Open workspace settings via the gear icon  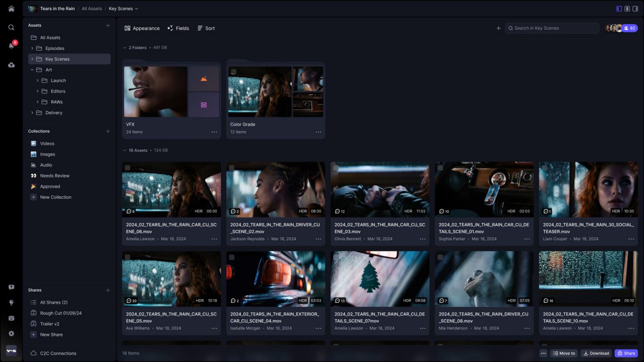click(11, 334)
